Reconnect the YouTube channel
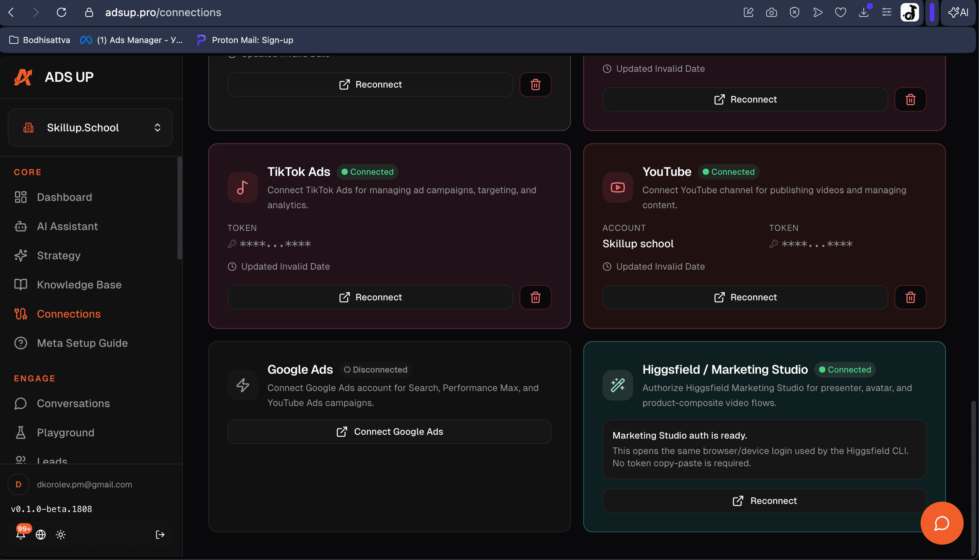Viewport: 979px width, 560px height. tap(745, 297)
